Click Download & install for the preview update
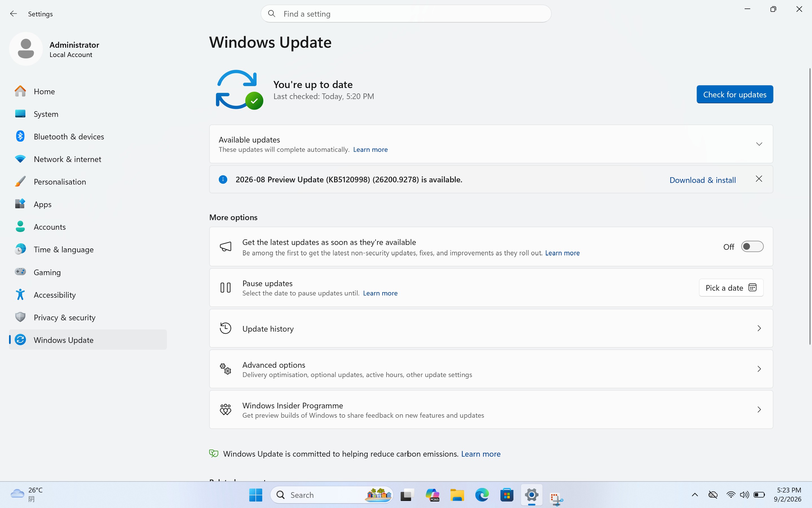Image resolution: width=812 pixels, height=508 pixels. 703,180
